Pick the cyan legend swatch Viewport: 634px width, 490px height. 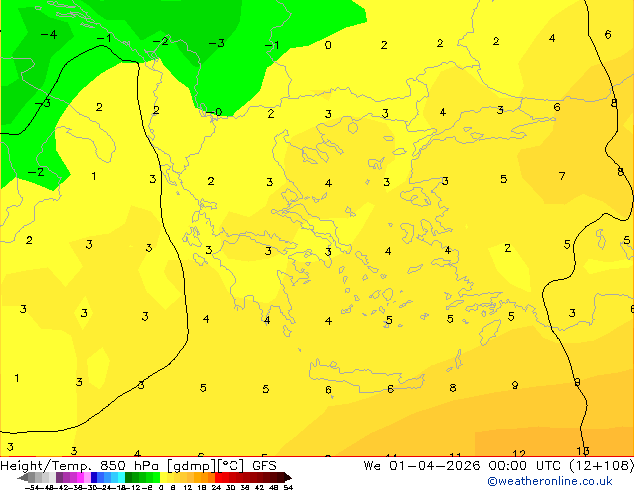pos(121,477)
